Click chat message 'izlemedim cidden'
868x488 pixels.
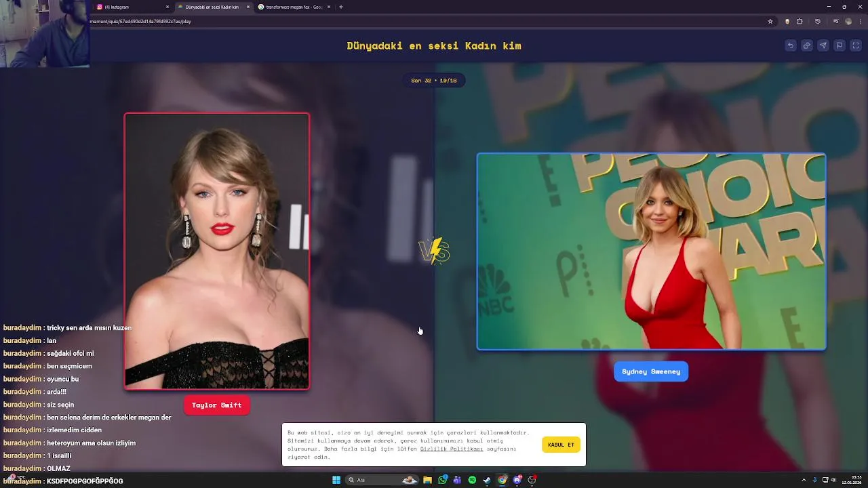[x=74, y=430]
